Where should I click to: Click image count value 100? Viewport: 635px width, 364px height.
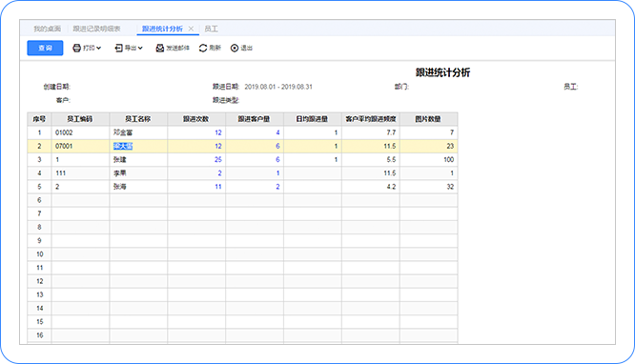(449, 159)
